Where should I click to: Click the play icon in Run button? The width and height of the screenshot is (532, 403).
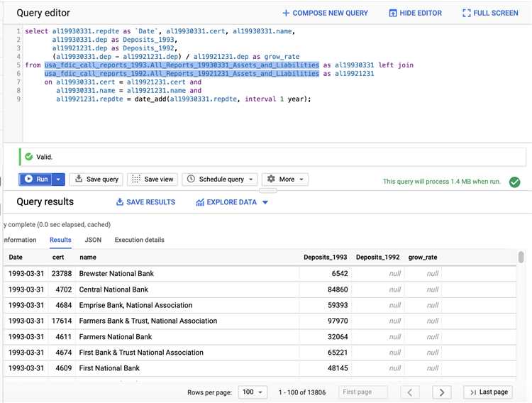(x=28, y=179)
